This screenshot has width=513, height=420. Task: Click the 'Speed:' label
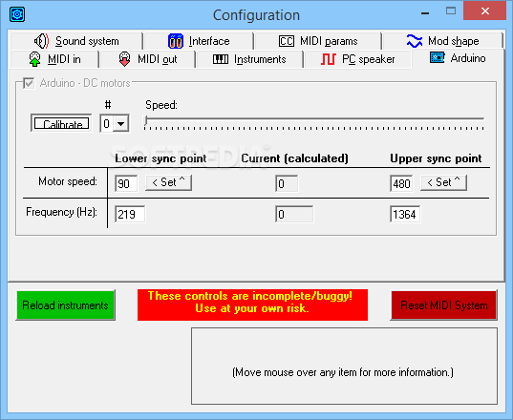(x=161, y=105)
